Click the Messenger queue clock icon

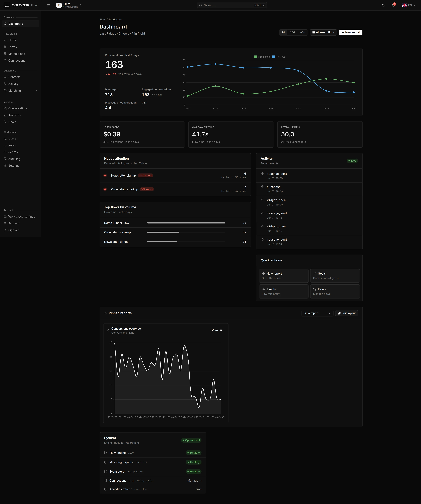(106, 462)
